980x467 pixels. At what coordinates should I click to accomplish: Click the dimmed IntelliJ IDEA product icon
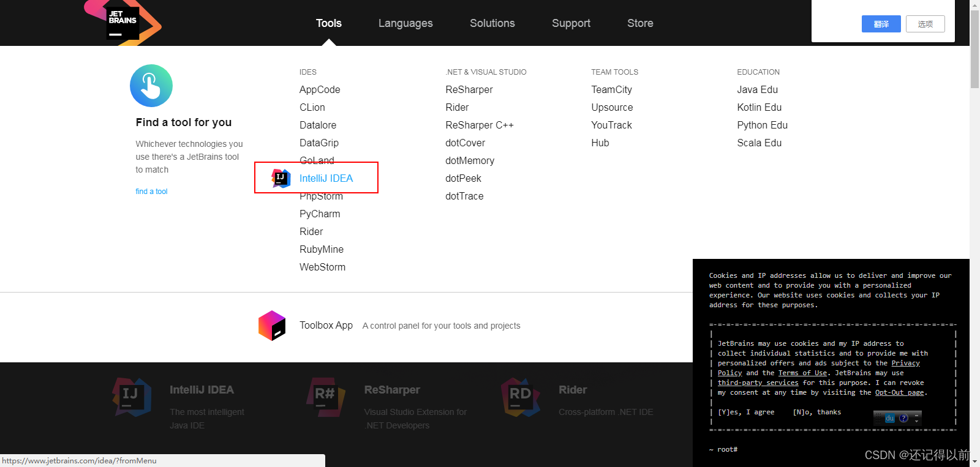(132, 397)
